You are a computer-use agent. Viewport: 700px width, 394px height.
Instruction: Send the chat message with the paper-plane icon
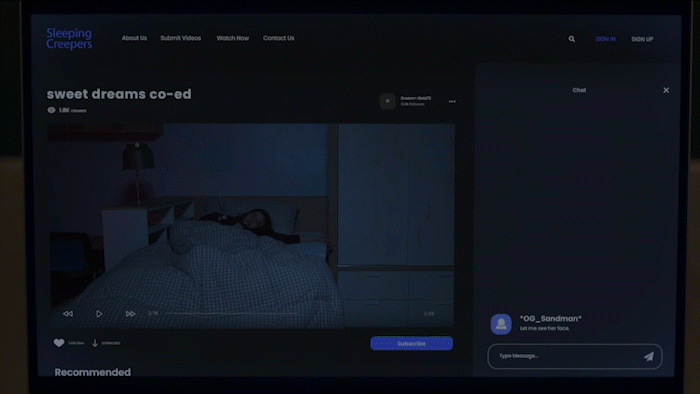[649, 356]
